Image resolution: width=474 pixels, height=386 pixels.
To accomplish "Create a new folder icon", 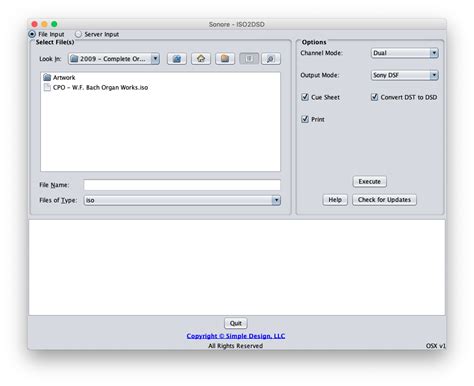I will (x=225, y=59).
